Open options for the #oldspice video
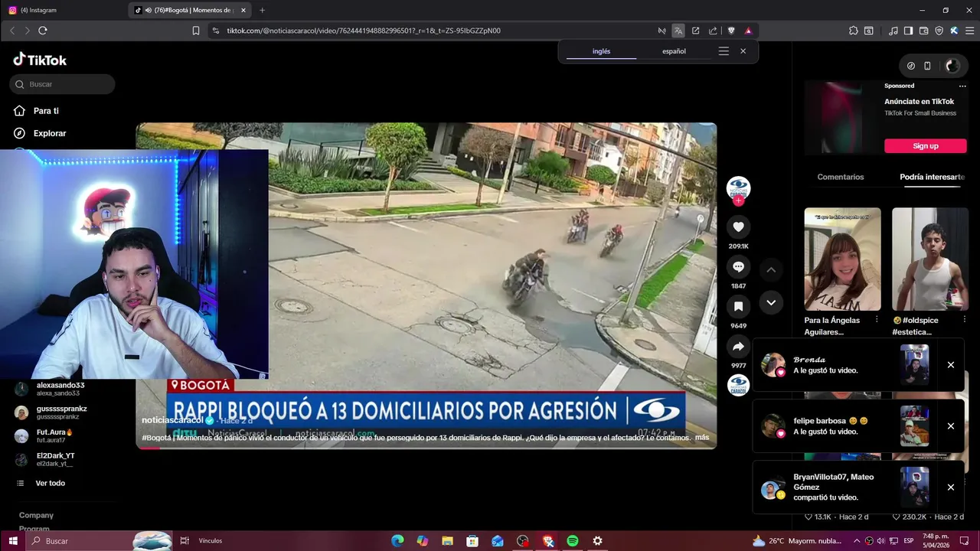980x551 pixels. (964, 319)
